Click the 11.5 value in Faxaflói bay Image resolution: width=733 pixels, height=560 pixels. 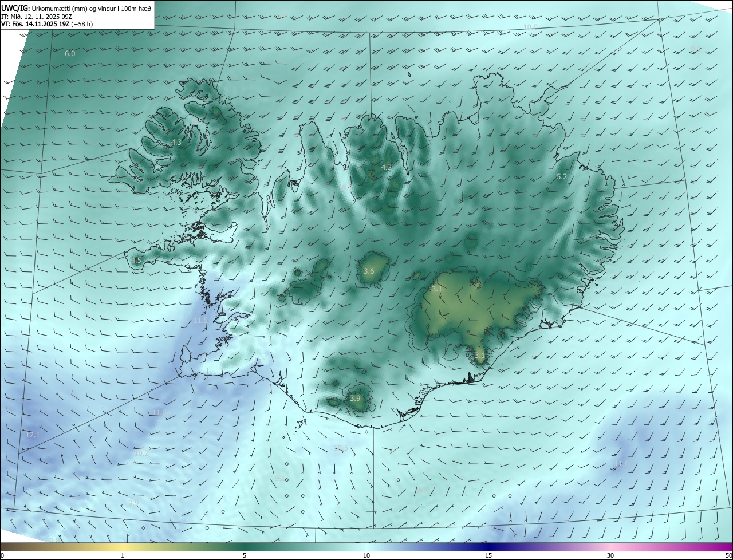click(200, 321)
